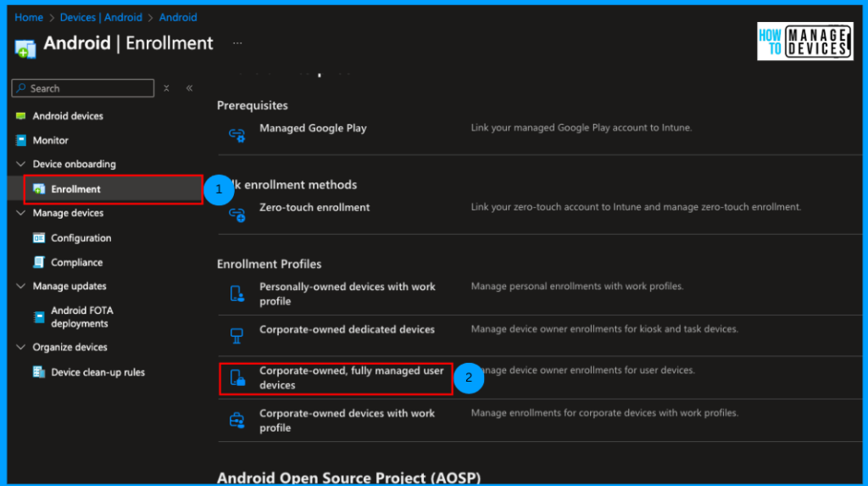
Task: Click the corporate-owned dedicated devices kiosk icon
Action: (x=237, y=336)
